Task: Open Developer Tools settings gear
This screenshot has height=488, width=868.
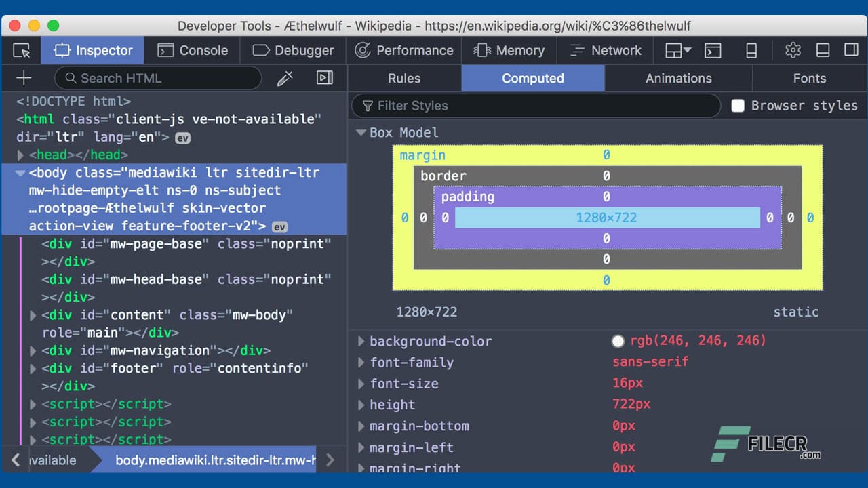Action: click(792, 50)
